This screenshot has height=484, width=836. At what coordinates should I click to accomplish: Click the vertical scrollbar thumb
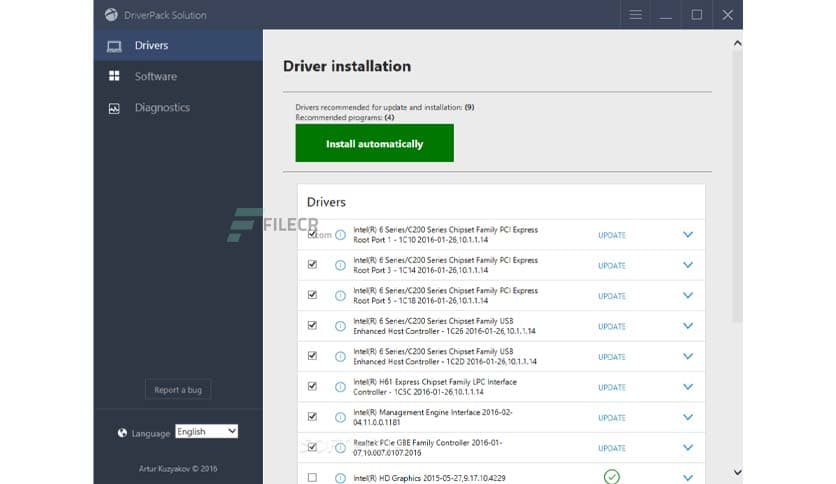point(737,187)
